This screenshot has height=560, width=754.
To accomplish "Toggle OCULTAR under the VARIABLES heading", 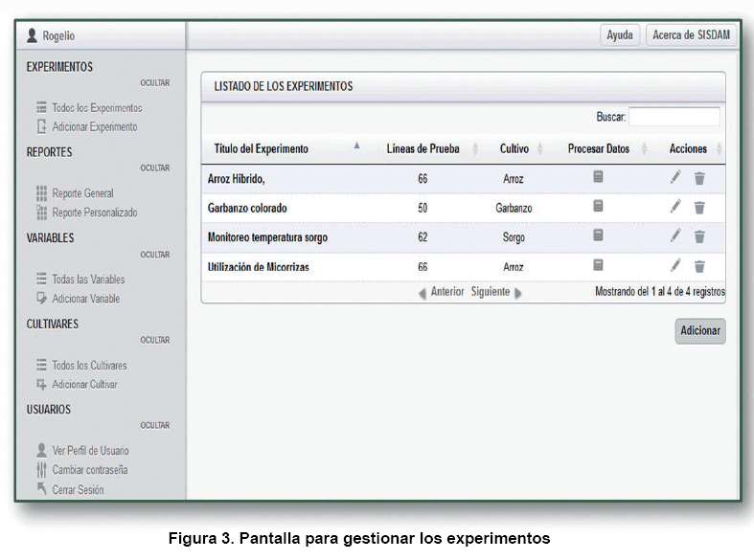I will click(154, 255).
